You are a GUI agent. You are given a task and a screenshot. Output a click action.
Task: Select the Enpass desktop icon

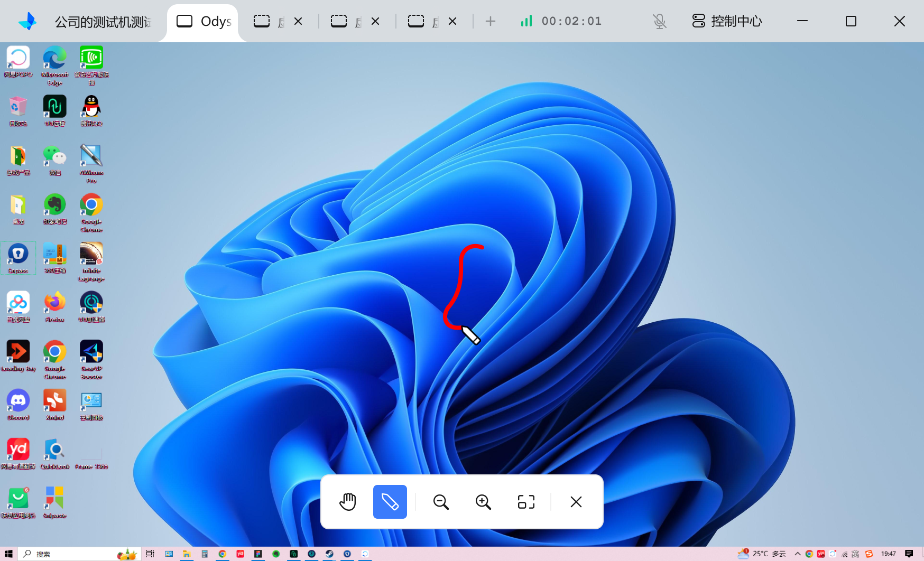click(x=18, y=258)
